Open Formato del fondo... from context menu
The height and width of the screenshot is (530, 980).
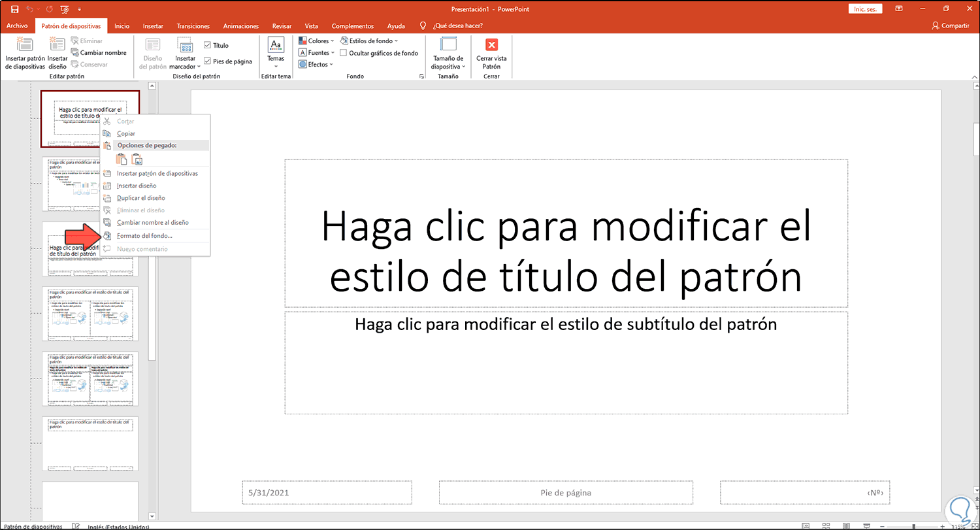(x=155, y=235)
